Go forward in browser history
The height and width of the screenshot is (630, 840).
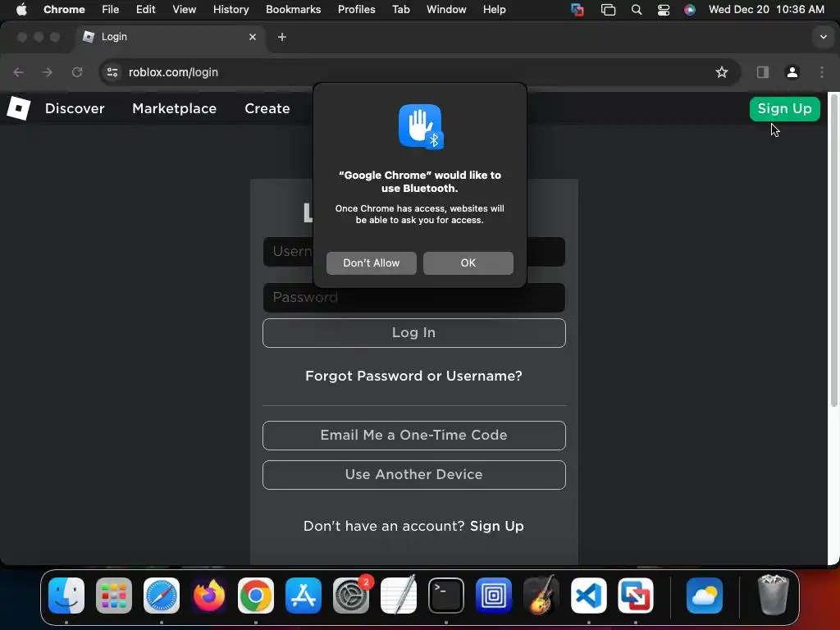click(47, 72)
